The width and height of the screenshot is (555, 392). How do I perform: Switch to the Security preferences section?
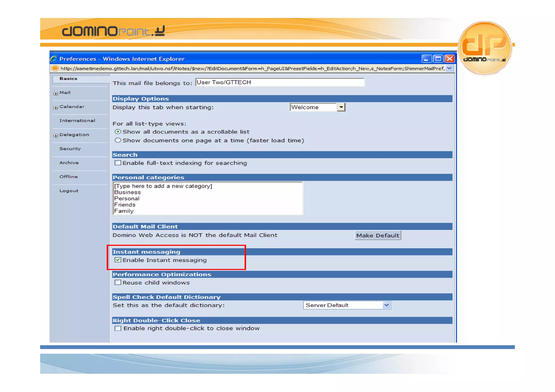(70, 149)
